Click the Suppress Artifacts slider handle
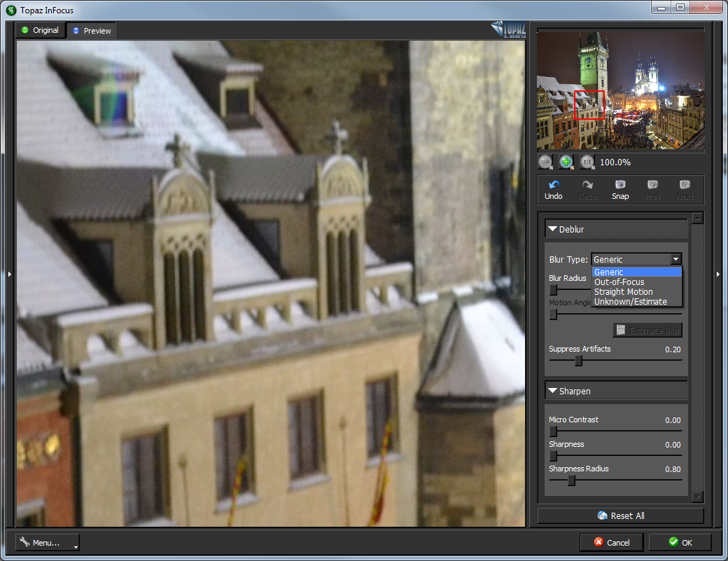This screenshot has width=728, height=561. point(578,361)
